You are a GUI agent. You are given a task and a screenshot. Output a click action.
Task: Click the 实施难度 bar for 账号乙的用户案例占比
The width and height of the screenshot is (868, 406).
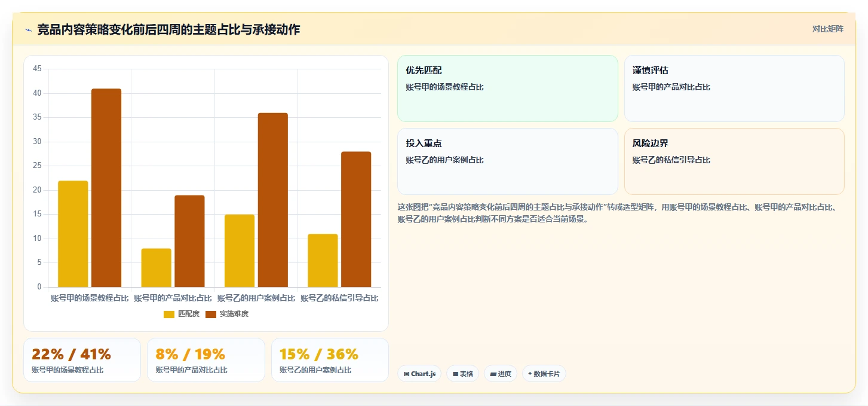[273, 200]
